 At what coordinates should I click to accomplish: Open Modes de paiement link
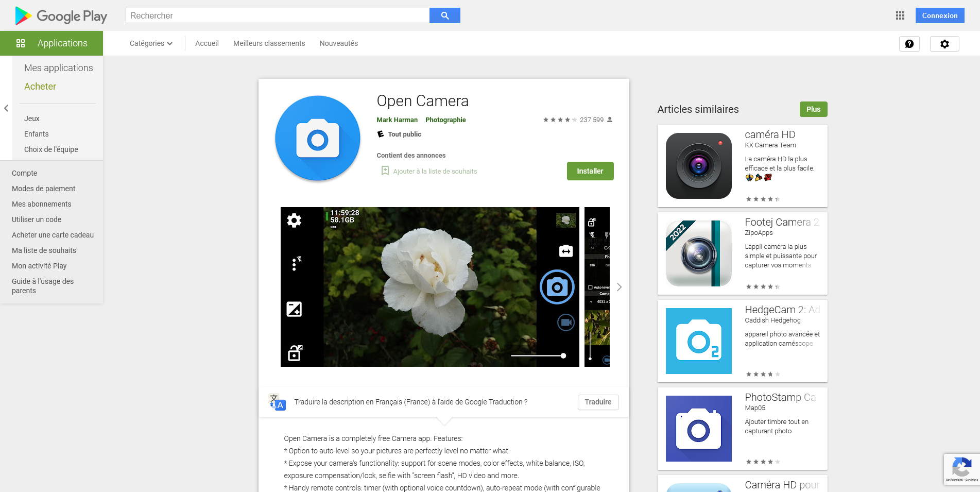pos(44,189)
